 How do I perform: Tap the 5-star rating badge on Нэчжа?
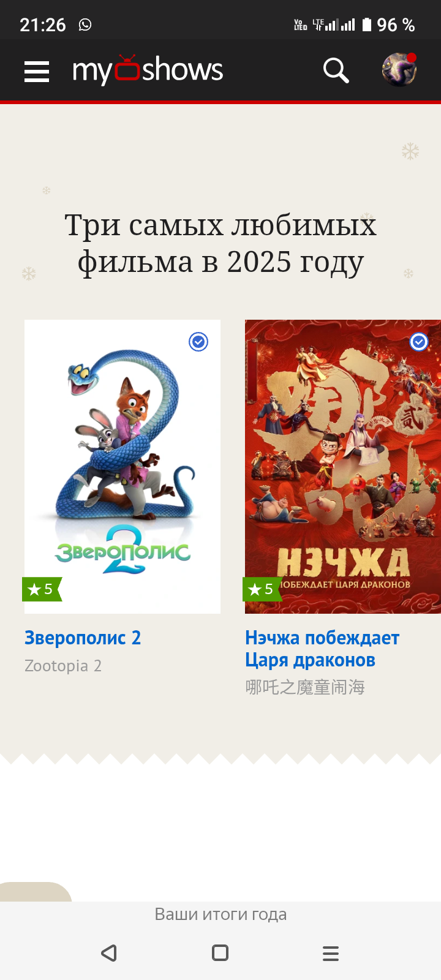pos(262,589)
